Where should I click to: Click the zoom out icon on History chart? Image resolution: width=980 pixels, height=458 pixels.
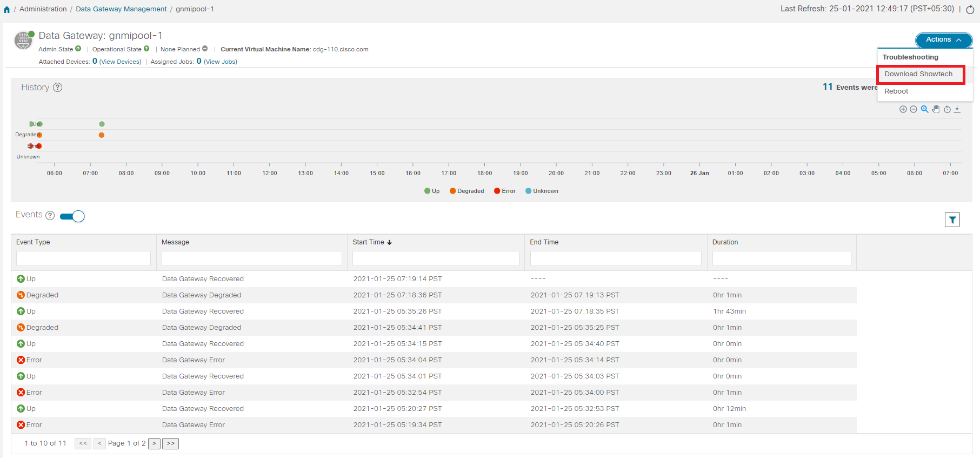[x=914, y=109]
